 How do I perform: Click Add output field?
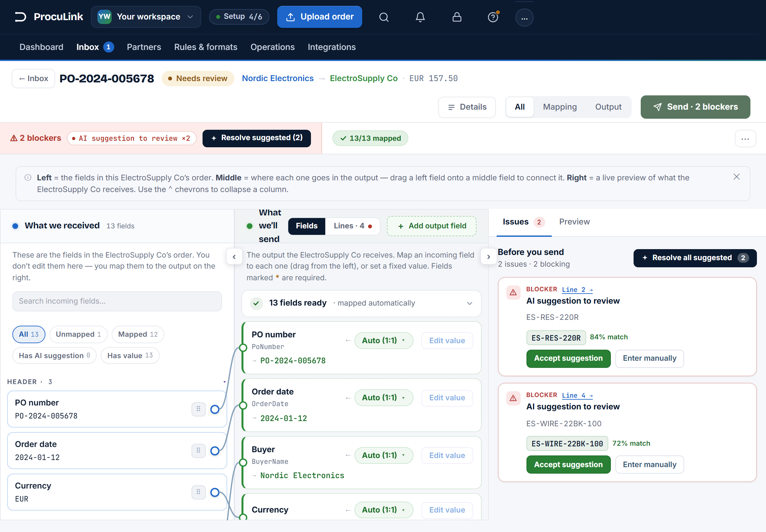(x=431, y=226)
